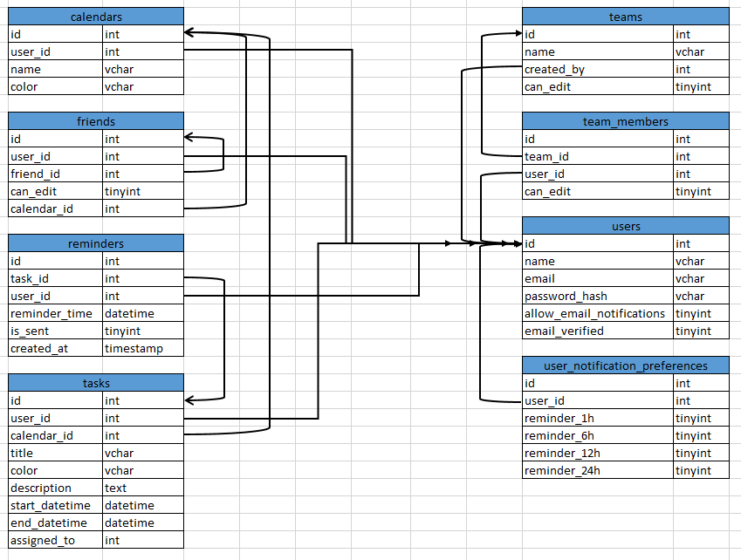Select the timestamp type cell beside created_at
Screen dimensions: 741x560
[142, 348]
